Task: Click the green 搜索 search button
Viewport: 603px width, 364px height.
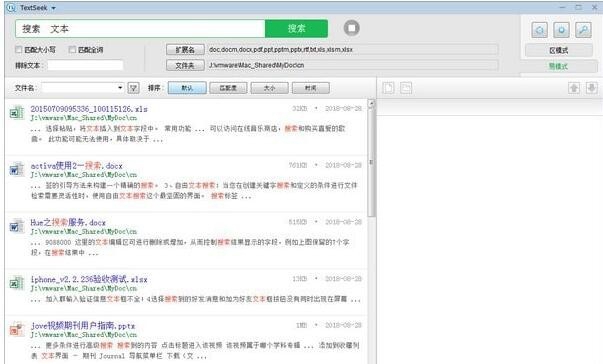Action: point(297,29)
